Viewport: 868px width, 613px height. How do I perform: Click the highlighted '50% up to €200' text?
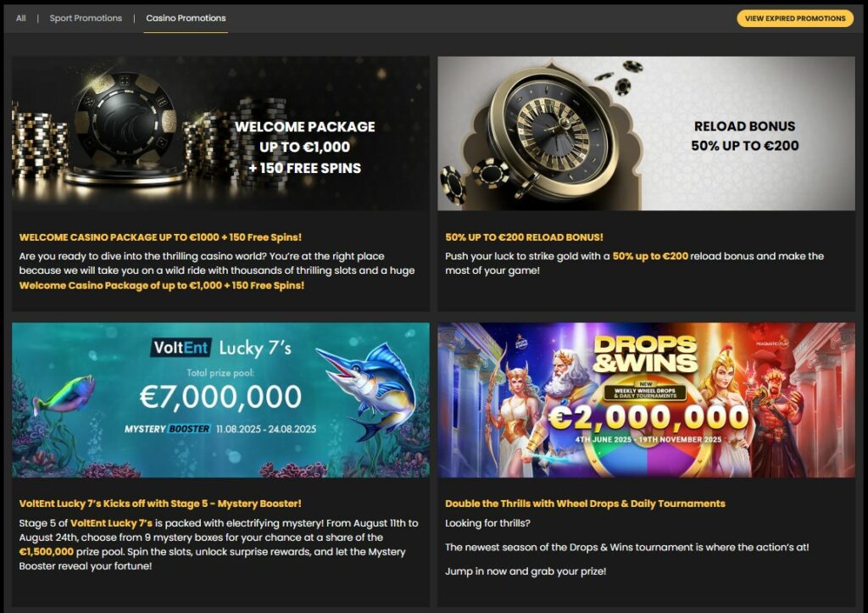click(x=650, y=256)
